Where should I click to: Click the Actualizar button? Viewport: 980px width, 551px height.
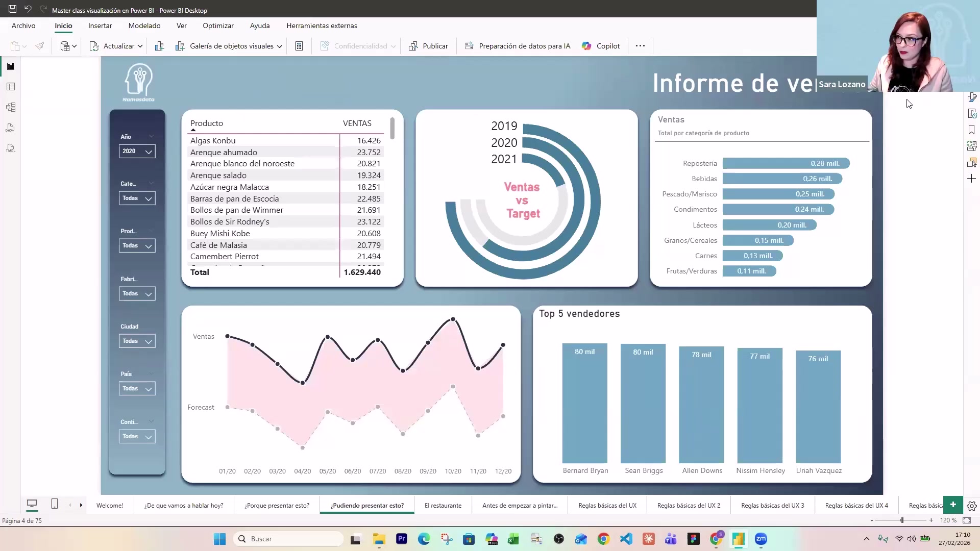113,46
